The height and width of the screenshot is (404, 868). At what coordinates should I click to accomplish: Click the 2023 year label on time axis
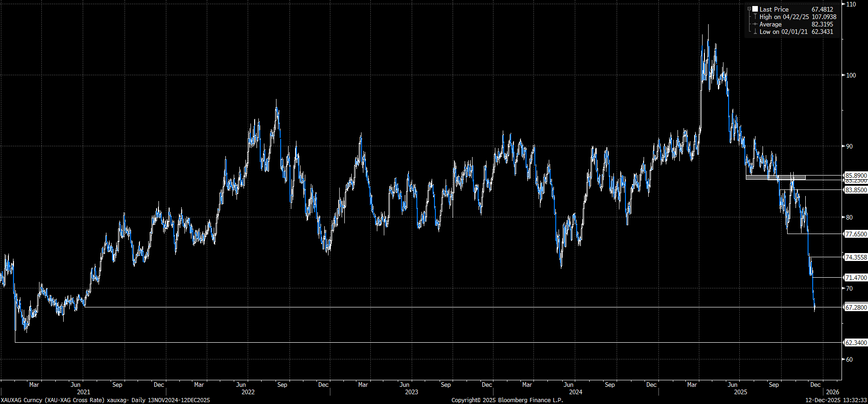pyautogui.click(x=411, y=392)
